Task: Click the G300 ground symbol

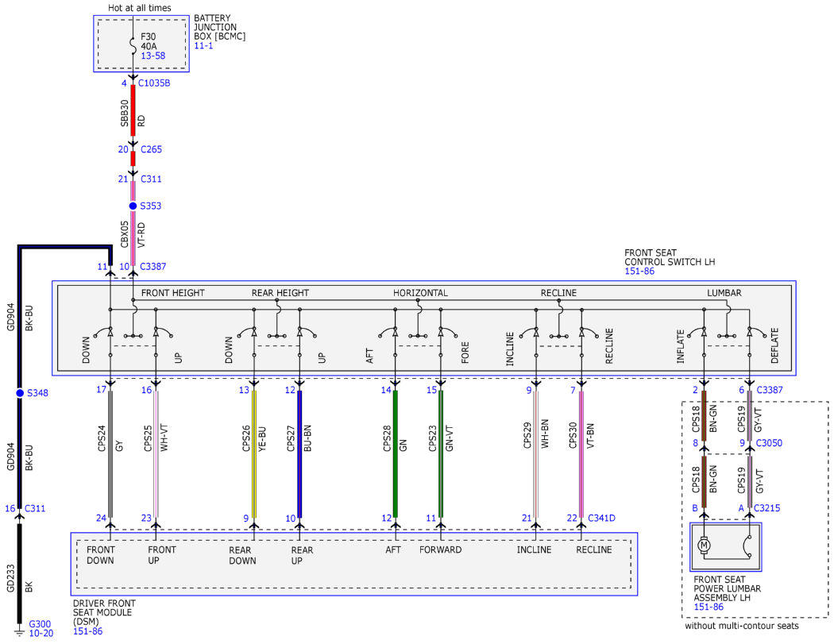Action: [20, 631]
